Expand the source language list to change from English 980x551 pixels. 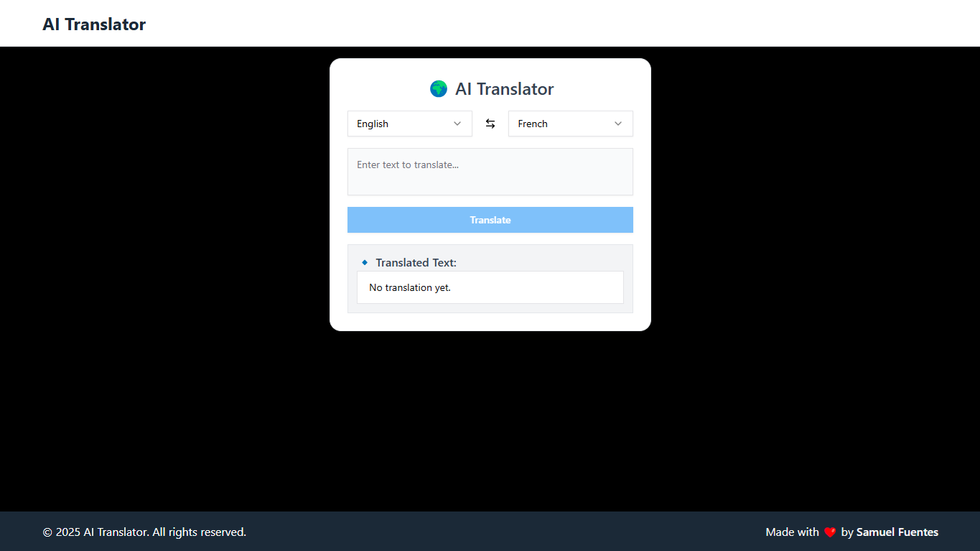pyautogui.click(x=409, y=124)
